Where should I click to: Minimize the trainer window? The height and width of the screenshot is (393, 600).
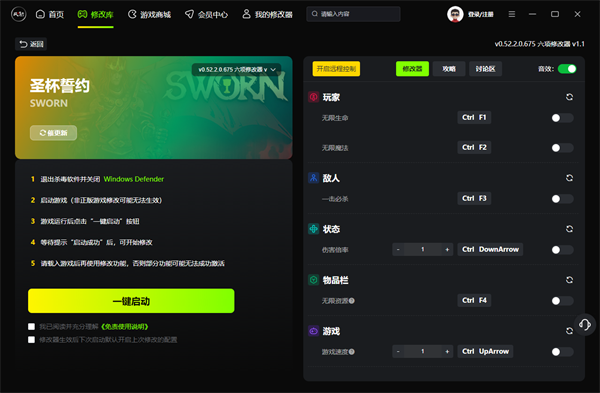click(x=532, y=14)
